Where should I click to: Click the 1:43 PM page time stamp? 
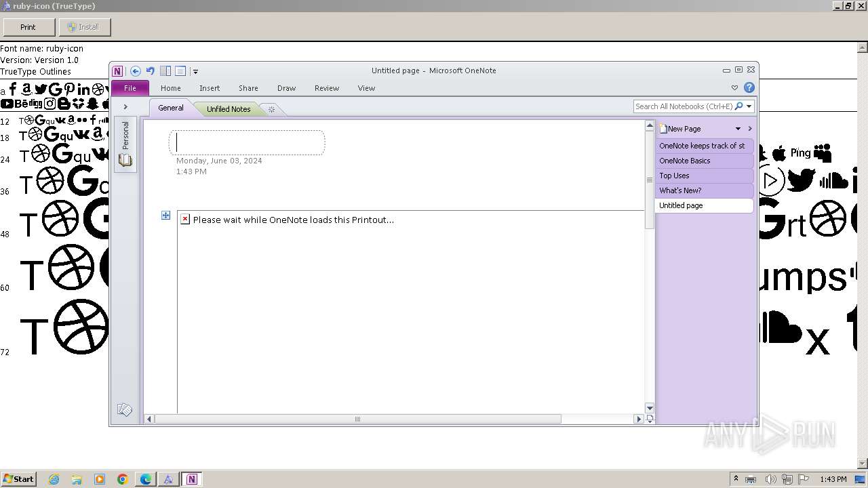click(191, 171)
